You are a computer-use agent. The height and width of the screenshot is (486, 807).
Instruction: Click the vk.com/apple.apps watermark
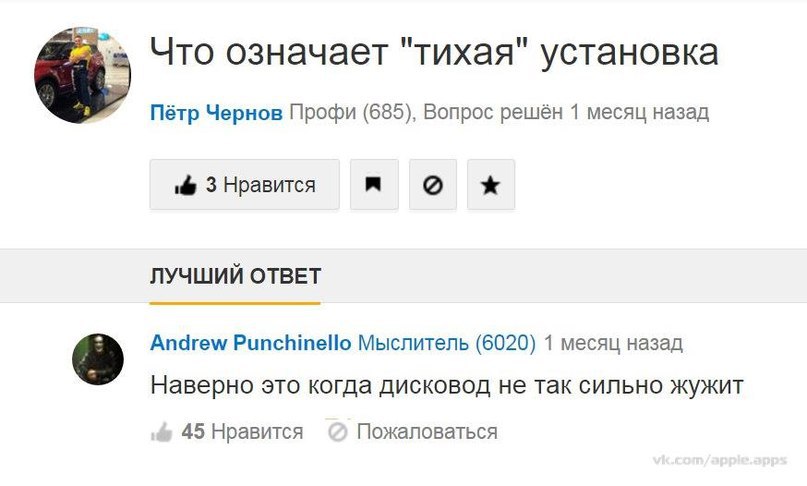click(x=721, y=459)
